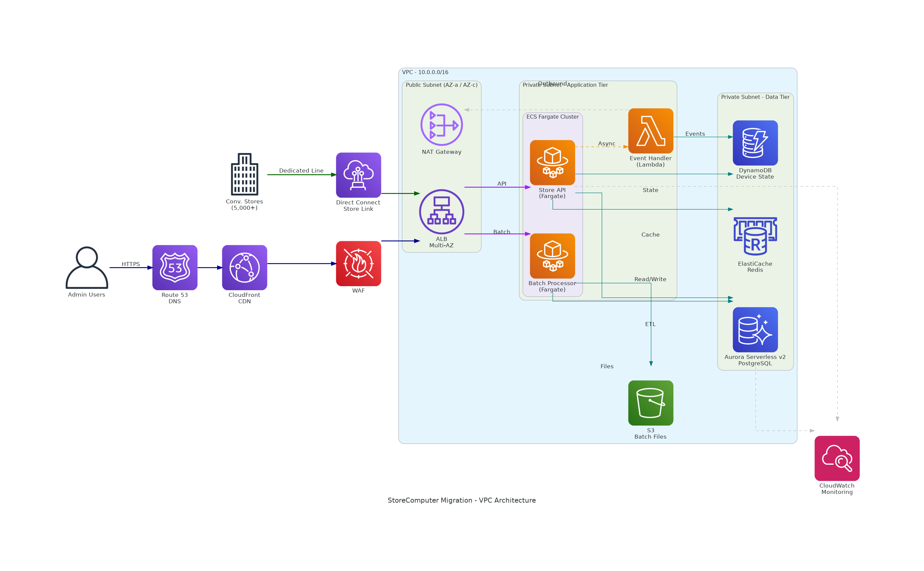This screenshot has height=571, width=924.
Task: Click the Direct Connect Store Link icon
Action: pyautogui.click(x=358, y=175)
